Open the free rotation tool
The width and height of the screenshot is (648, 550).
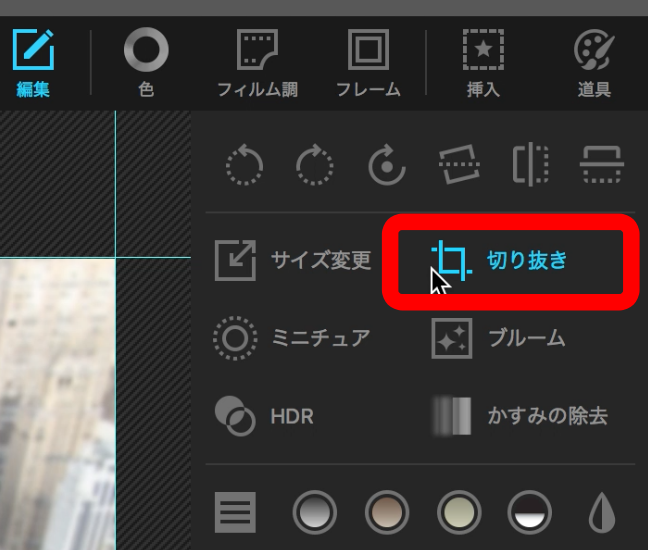(387, 164)
